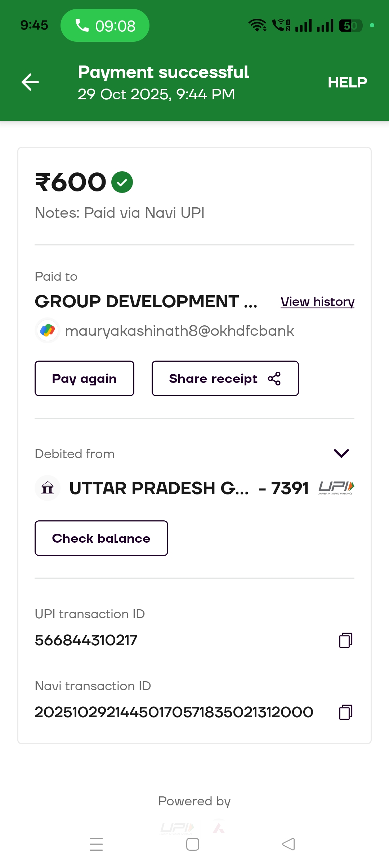The width and height of the screenshot is (389, 868).
Task: Open the View history link
Action: pyautogui.click(x=317, y=302)
